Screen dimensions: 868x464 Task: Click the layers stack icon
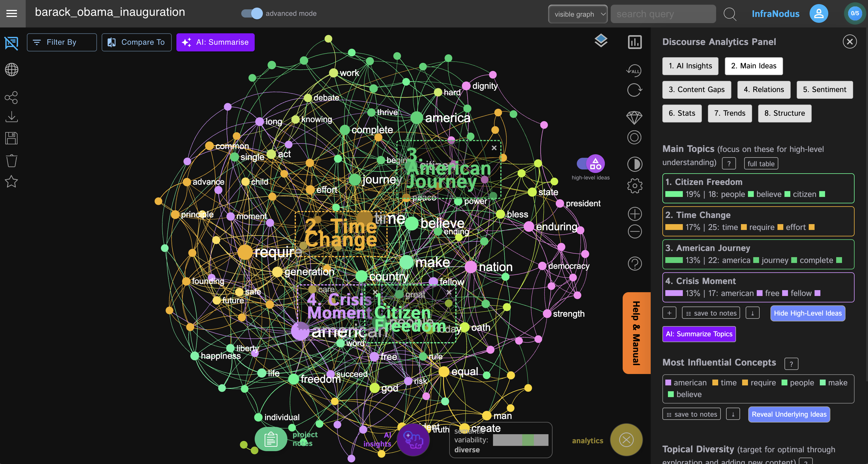tap(601, 41)
